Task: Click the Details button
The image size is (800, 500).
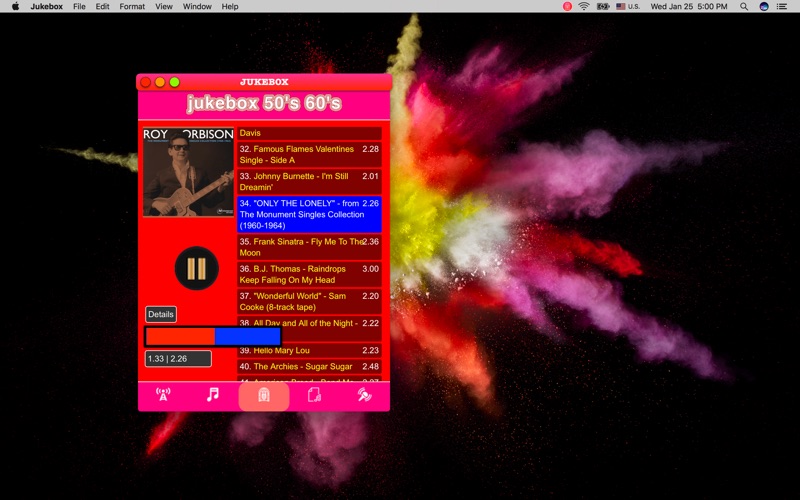Action: (161, 314)
